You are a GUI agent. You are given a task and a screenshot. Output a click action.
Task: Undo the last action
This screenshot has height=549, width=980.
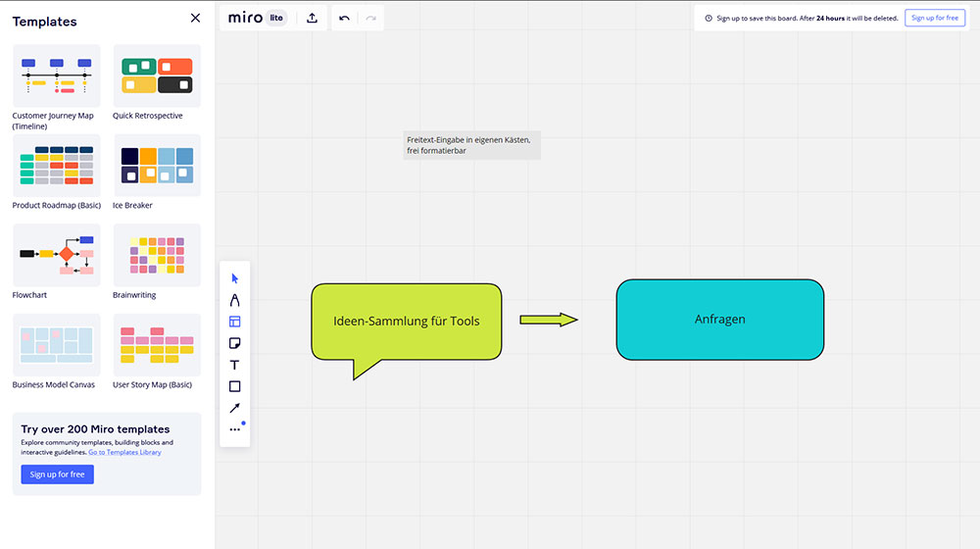[344, 18]
